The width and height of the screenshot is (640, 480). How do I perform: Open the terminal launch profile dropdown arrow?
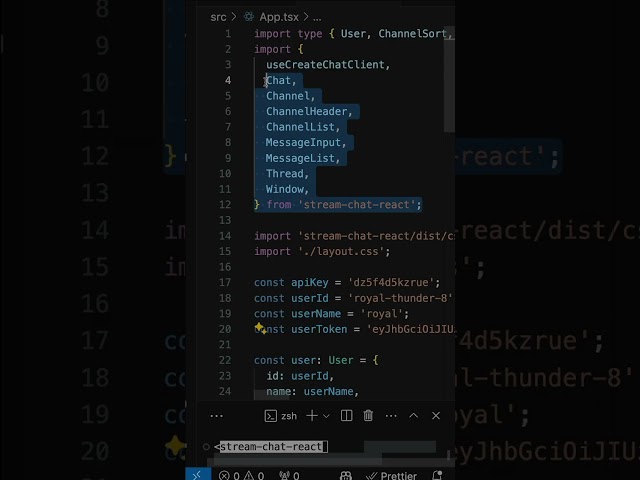[x=326, y=416]
